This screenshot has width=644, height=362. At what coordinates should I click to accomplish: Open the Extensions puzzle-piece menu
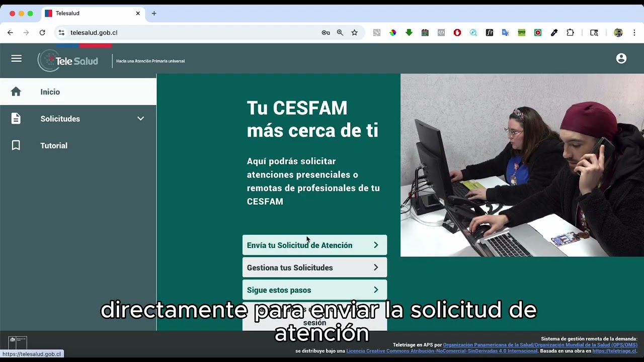click(x=570, y=33)
